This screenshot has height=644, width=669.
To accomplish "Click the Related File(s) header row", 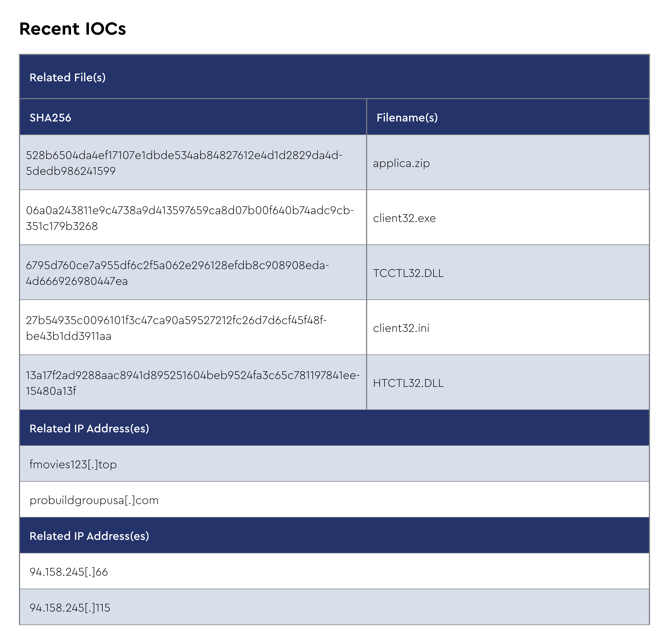I will point(68,77).
